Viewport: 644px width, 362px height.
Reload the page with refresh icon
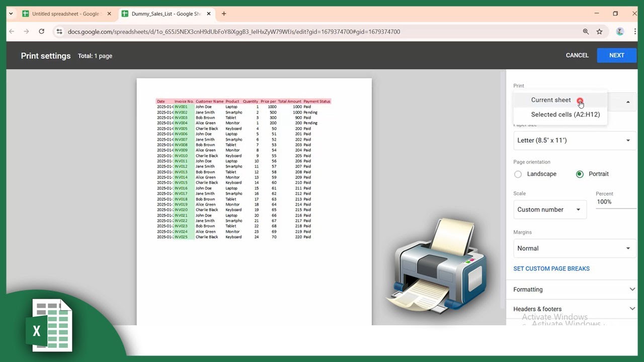click(42, 32)
